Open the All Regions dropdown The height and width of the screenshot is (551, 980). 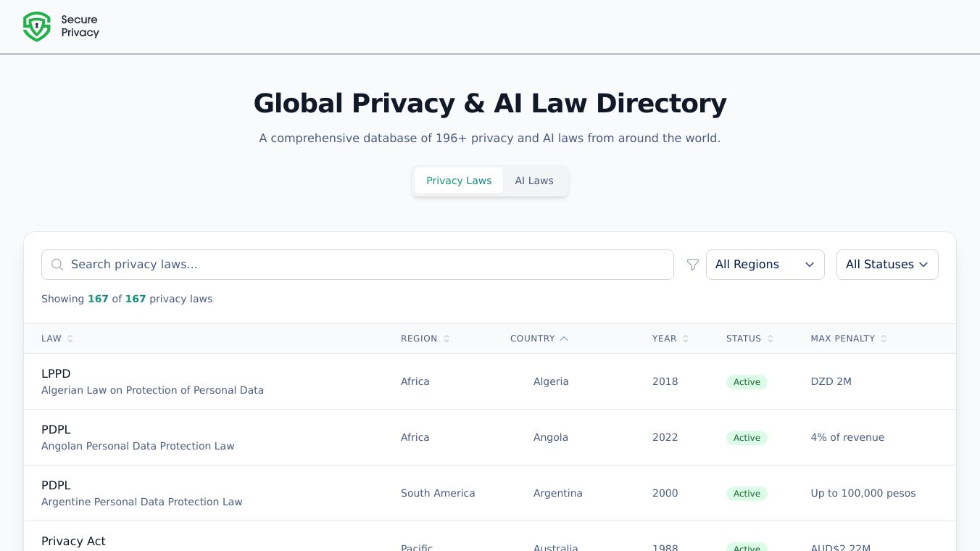point(765,265)
